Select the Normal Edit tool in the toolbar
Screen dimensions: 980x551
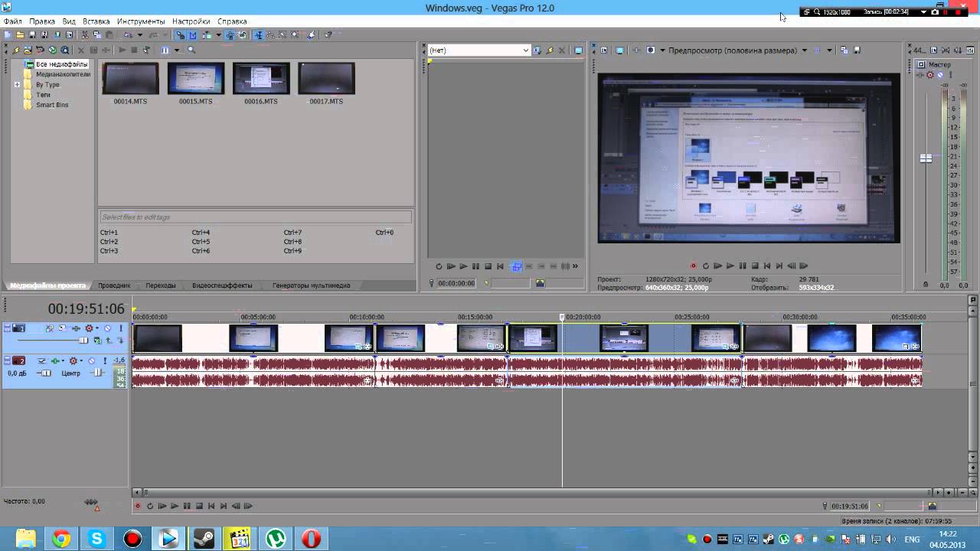click(x=260, y=34)
